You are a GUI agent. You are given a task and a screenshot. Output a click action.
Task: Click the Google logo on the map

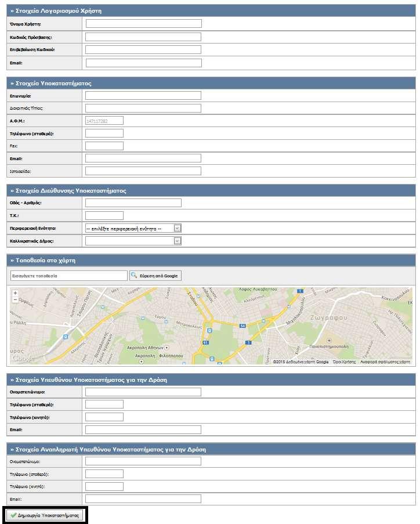[x=23, y=359]
